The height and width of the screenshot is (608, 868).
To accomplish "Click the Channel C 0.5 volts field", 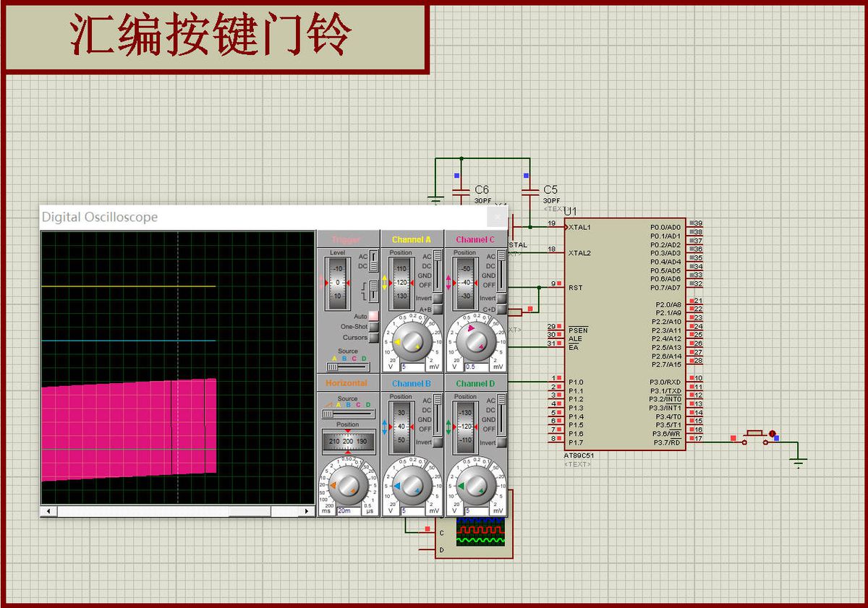I will (475, 367).
